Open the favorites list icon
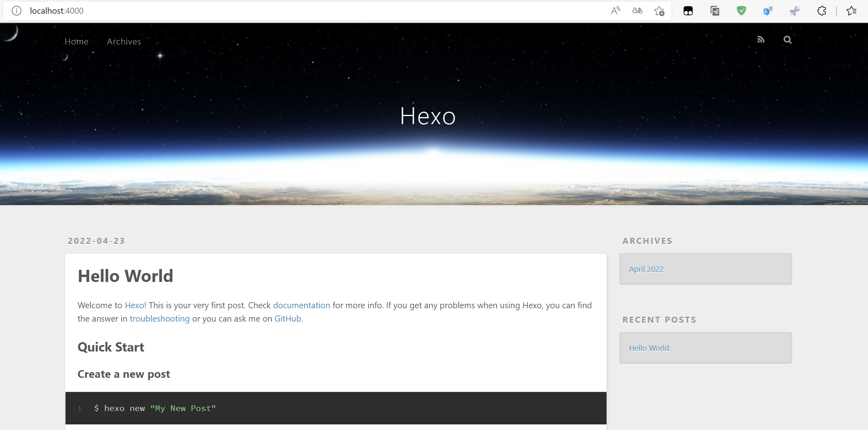The image size is (868, 430). coord(851,11)
